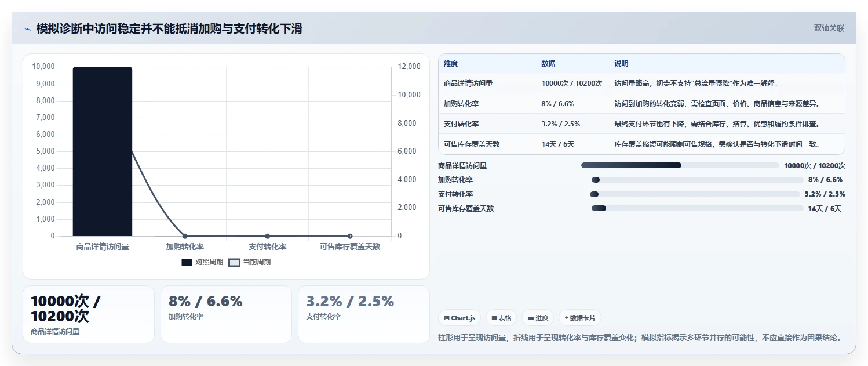The image size is (868, 366).
Task: Click the header icon beside the title
Action: (x=27, y=29)
